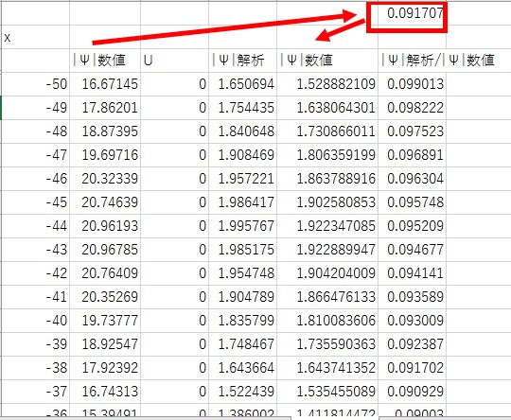Select the header cell labeled x
This screenshot has width=511, height=420.
[36, 37]
